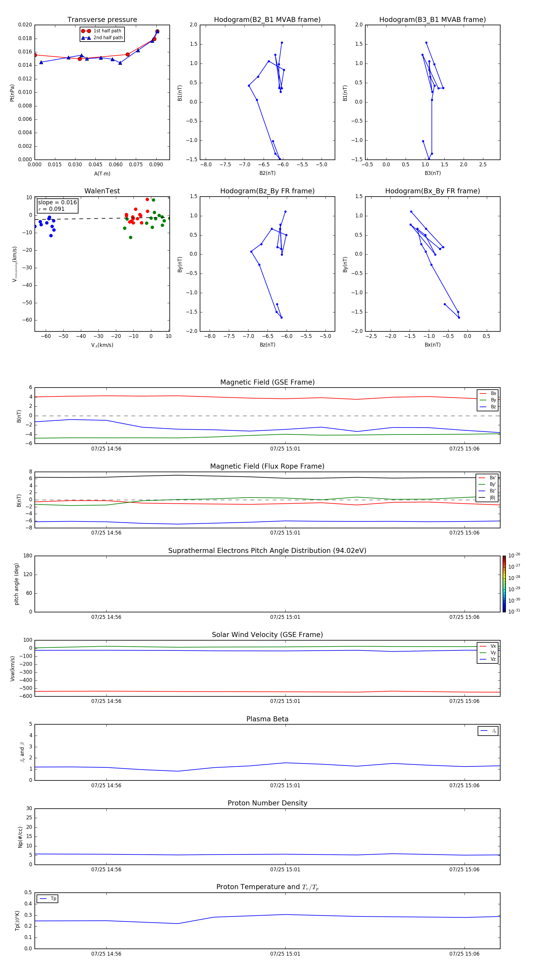This screenshot has height=980, width=535.
Task: Click the '10^-26' colorbar label
Action: point(514,555)
